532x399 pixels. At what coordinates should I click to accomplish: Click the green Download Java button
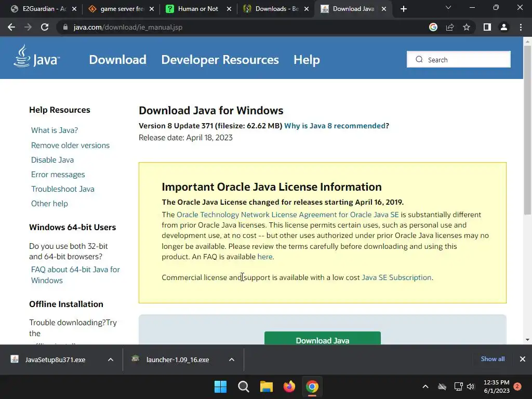tap(322, 338)
